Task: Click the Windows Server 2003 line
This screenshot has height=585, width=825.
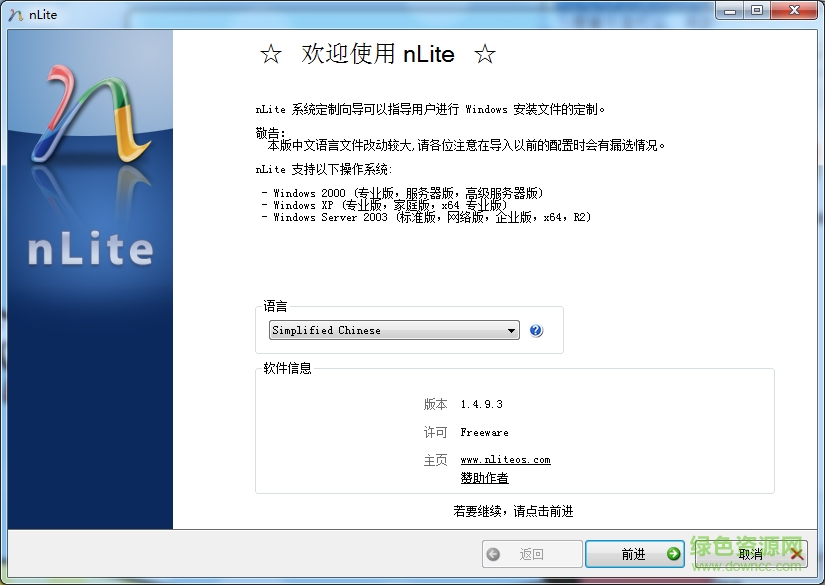Action: pos(426,217)
